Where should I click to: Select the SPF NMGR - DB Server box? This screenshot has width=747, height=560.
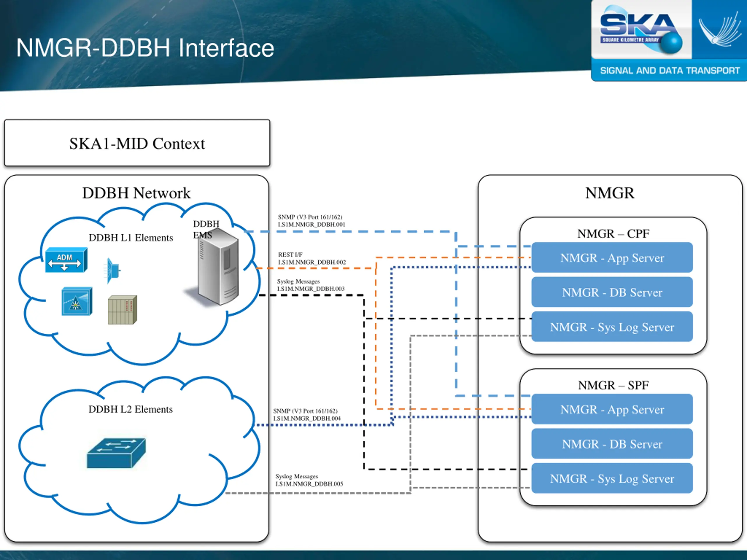[612, 444]
